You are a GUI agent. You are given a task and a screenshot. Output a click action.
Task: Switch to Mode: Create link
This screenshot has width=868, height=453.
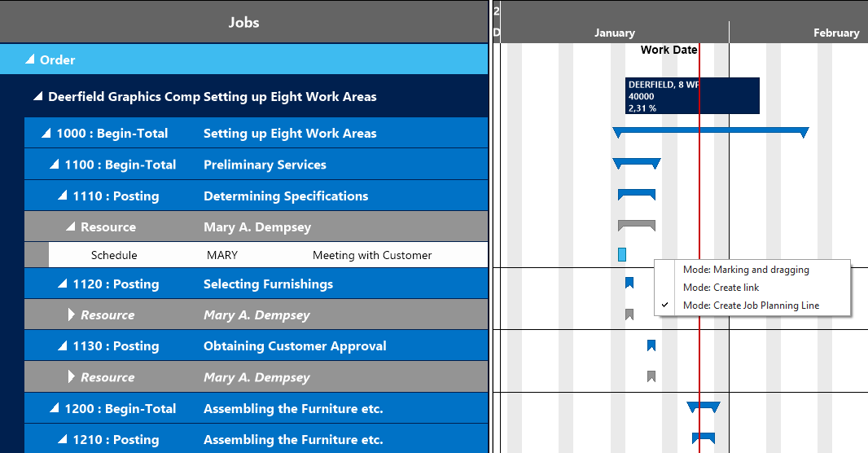coord(721,288)
